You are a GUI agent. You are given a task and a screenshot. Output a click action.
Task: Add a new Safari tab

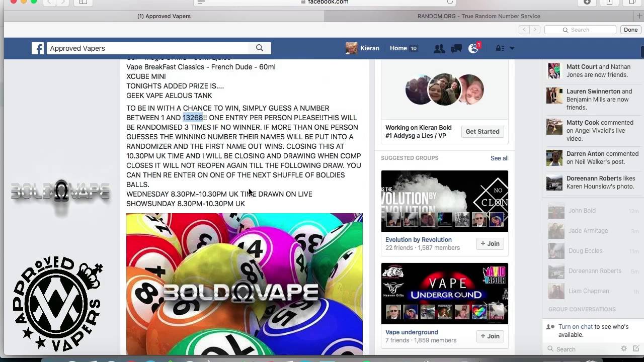click(639, 16)
